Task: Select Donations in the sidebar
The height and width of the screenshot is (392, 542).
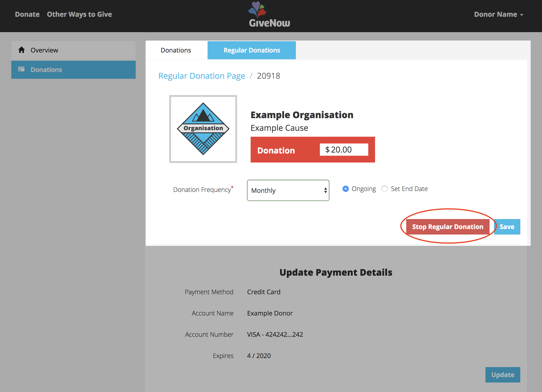Action: (73, 70)
